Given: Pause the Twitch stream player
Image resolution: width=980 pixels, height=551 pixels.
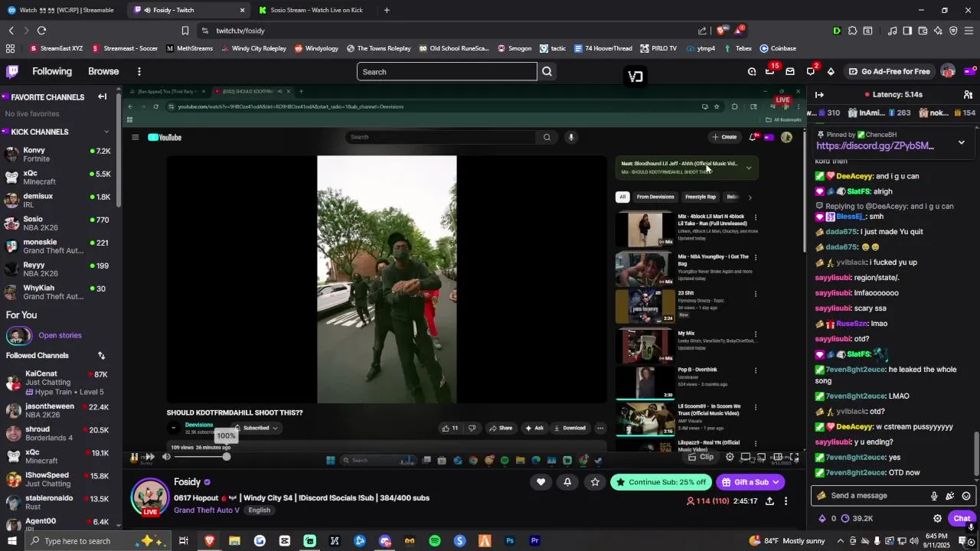Looking at the screenshot, I should click(x=134, y=457).
